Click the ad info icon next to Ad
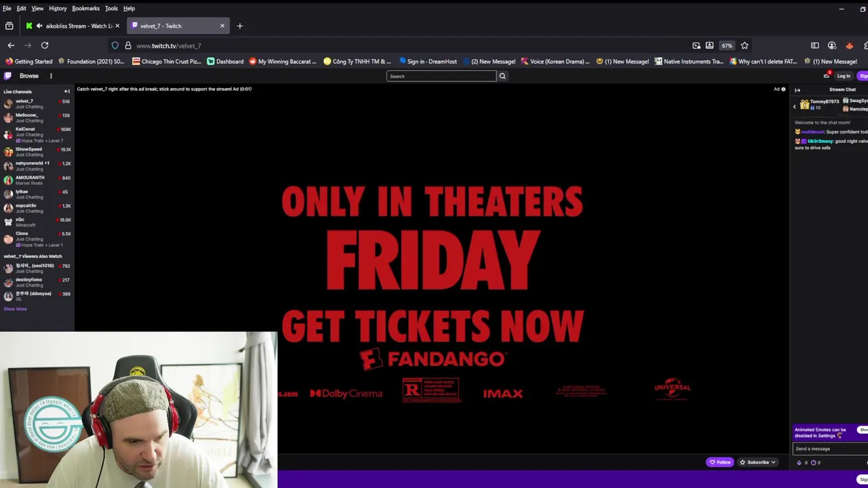868x488 pixels. [x=783, y=89]
